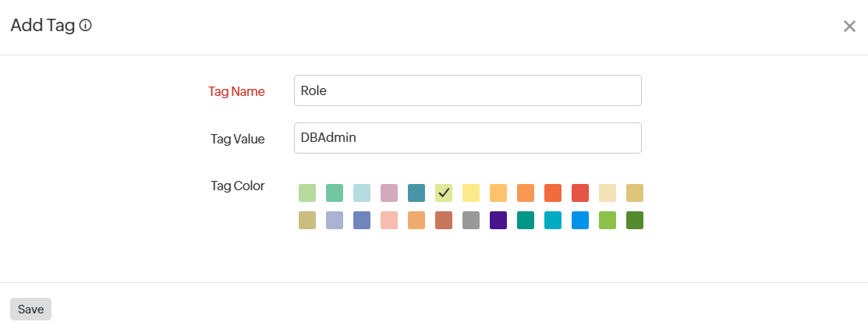Click the red Tag Name label
Viewport: 868px width, 329px height.
[236, 91]
